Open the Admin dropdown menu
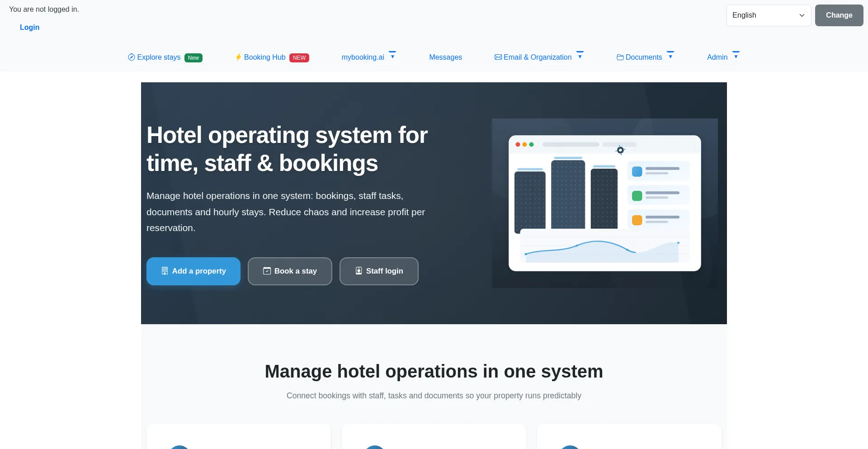The width and height of the screenshot is (868, 449). click(717, 57)
